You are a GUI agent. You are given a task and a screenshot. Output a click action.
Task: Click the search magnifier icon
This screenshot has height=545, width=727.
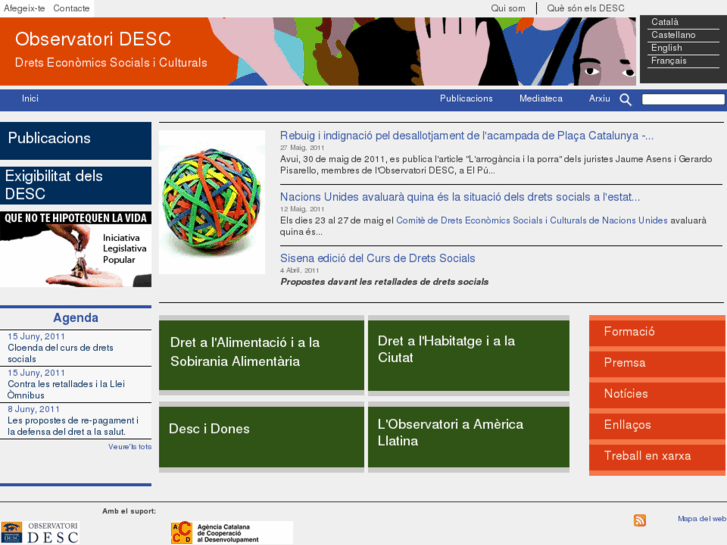(x=625, y=99)
